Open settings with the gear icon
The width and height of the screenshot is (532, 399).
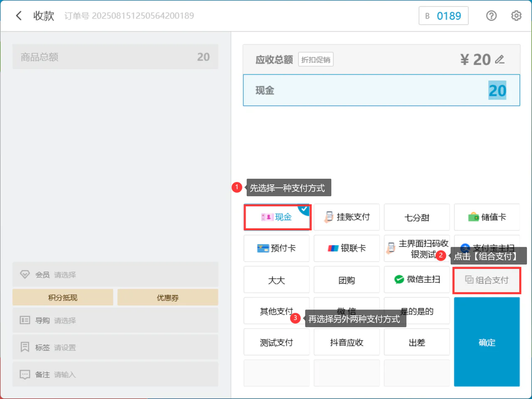click(x=516, y=16)
